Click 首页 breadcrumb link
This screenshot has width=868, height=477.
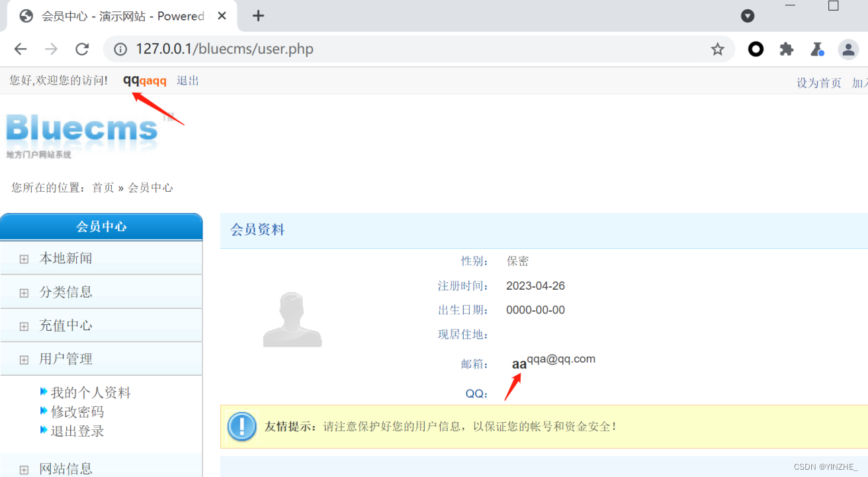(x=103, y=188)
